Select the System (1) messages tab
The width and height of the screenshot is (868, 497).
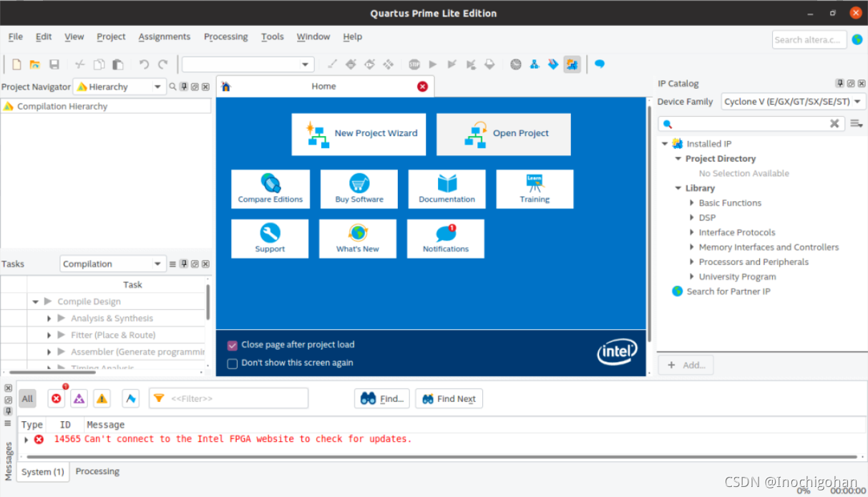[43, 472]
